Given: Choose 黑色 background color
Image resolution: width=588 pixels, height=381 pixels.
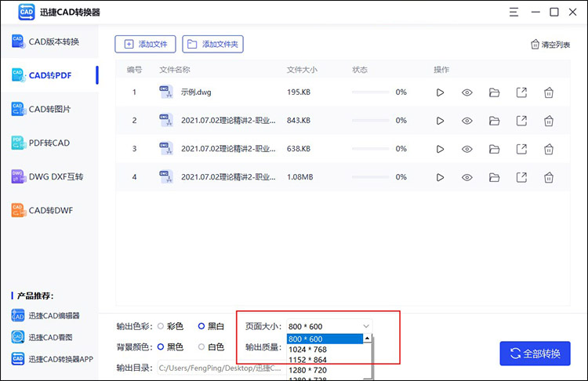Looking at the screenshot, I should tap(171, 347).
